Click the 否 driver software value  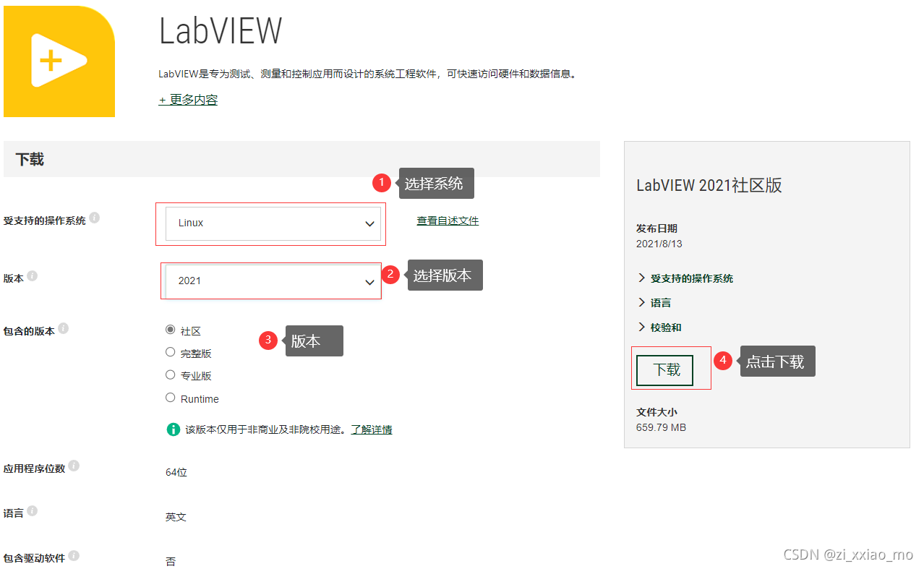click(x=171, y=561)
